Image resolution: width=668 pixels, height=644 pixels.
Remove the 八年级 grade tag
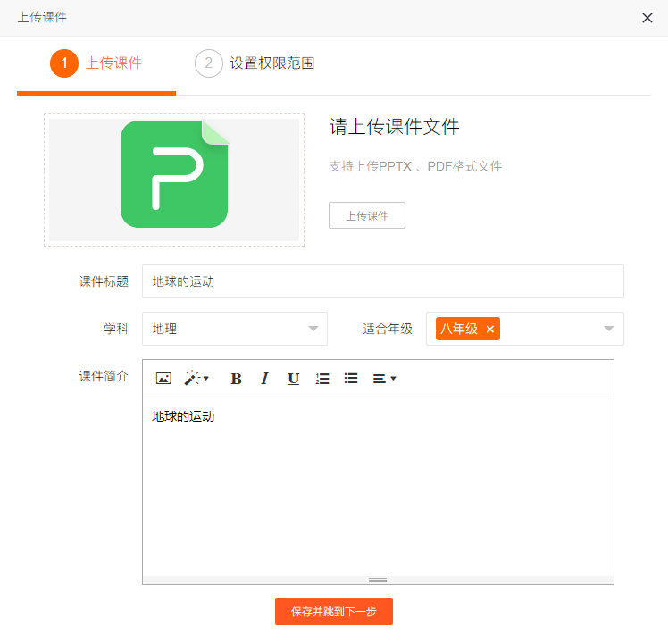click(490, 329)
